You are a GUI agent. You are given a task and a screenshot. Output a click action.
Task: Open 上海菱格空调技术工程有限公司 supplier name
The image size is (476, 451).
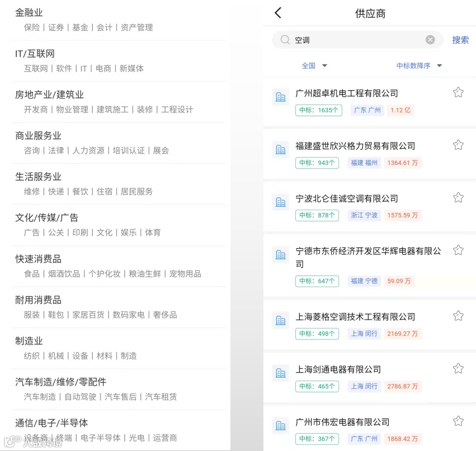click(355, 317)
